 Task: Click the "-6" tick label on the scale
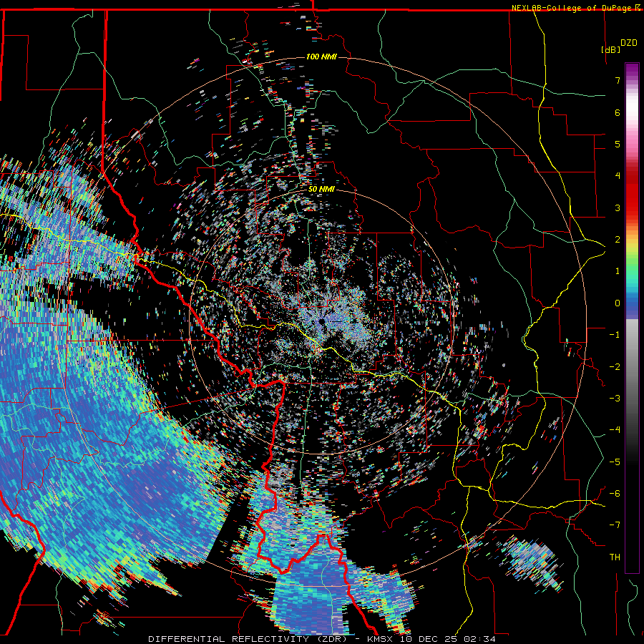615,494
